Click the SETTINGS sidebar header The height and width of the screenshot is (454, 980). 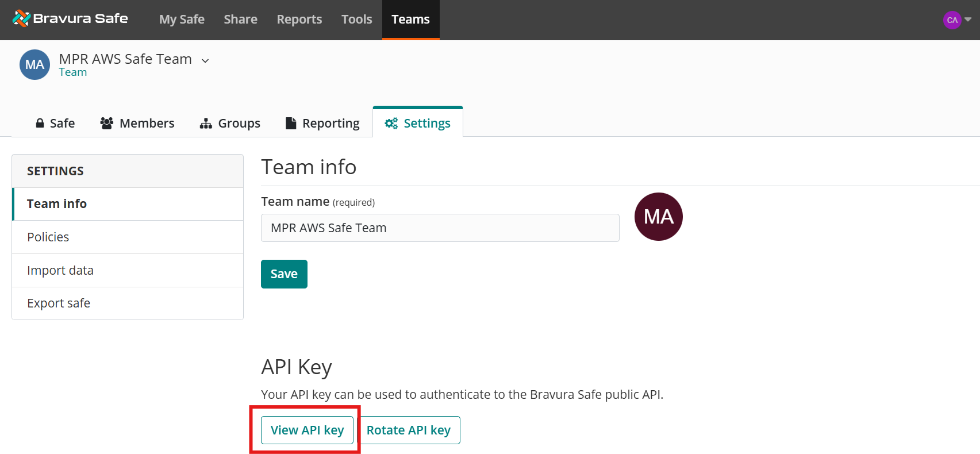tap(128, 171)
